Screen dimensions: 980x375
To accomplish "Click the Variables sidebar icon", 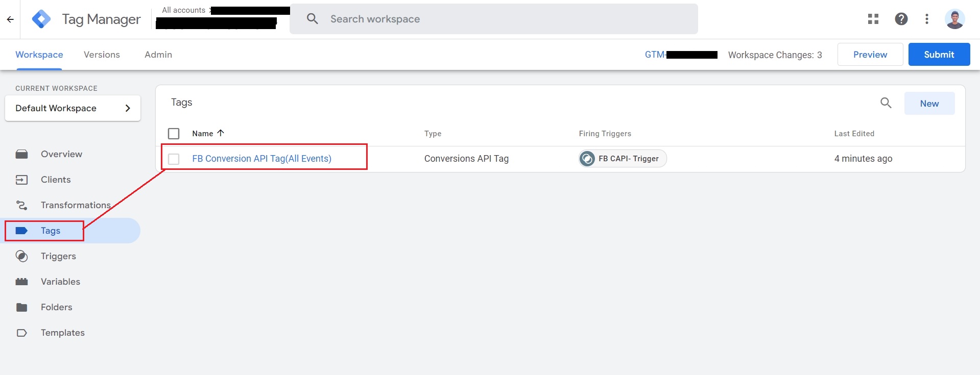I will (x=21, y=282).
